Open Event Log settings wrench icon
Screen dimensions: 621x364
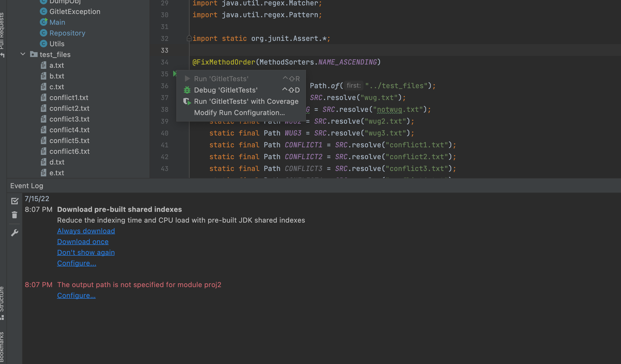pos(15,233)
